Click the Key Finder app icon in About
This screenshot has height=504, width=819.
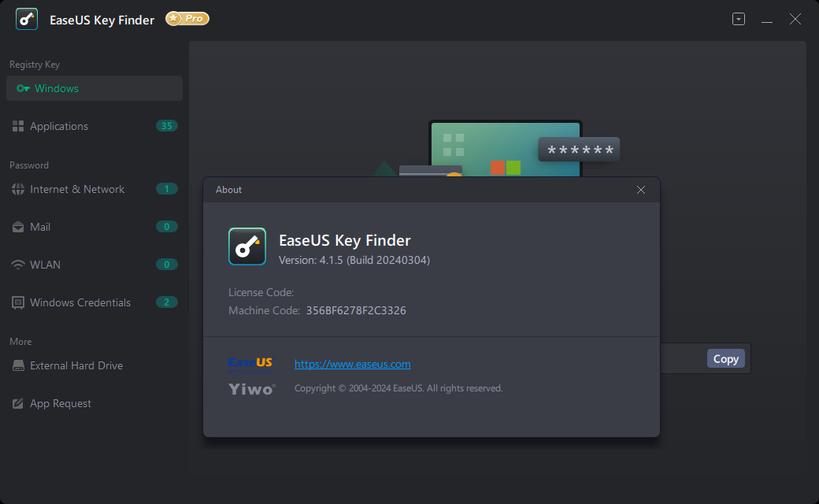coord(247,246)
